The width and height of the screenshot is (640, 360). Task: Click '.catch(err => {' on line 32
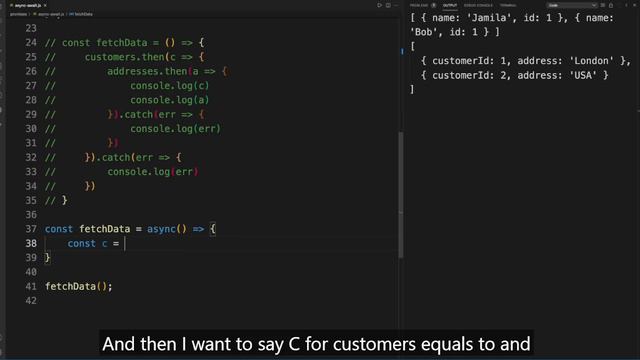coord(138,158)
